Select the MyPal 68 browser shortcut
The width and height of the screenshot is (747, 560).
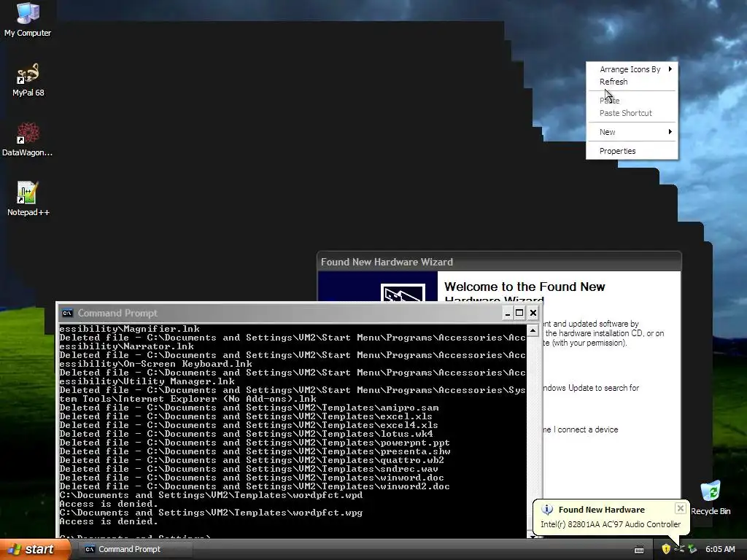pyautogui.click(x=28, y=80)
